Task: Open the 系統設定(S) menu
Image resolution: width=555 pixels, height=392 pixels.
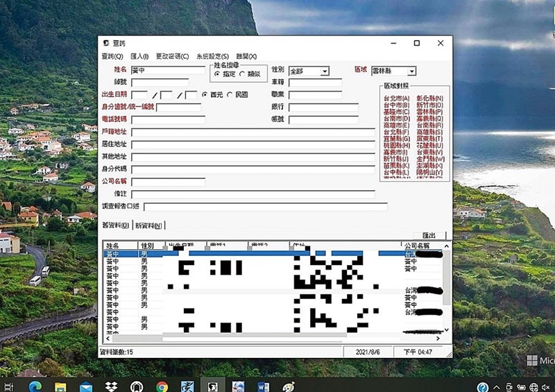Action: click(x=212, y=56)
